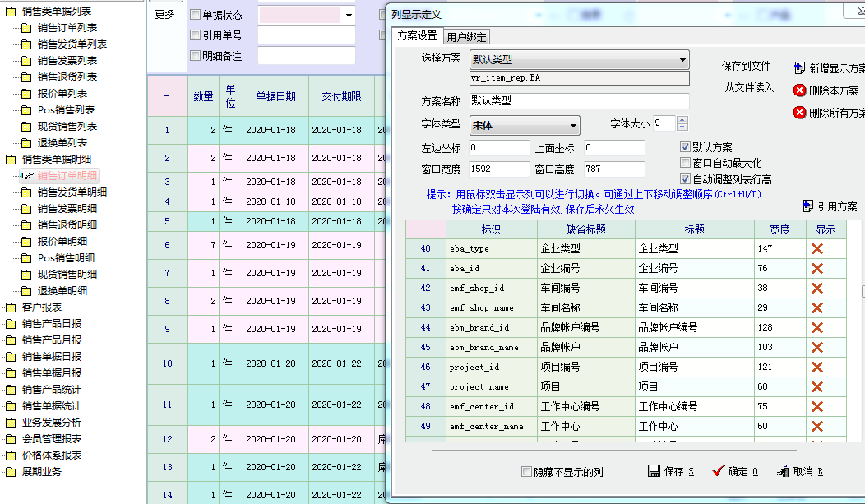The width and height of the screenshot is (865, 504).
Task: Open the 单据状态 dropdown arrow
Action: [349, 16]
